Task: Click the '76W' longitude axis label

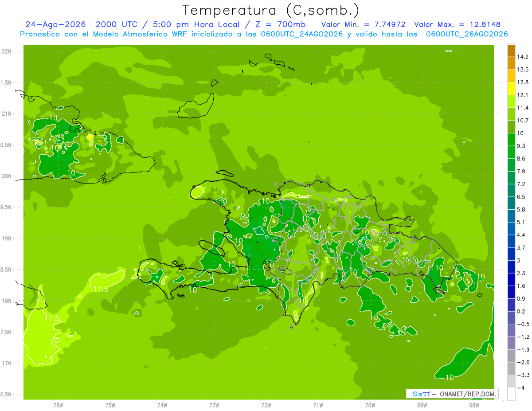Action: [58, 405]
